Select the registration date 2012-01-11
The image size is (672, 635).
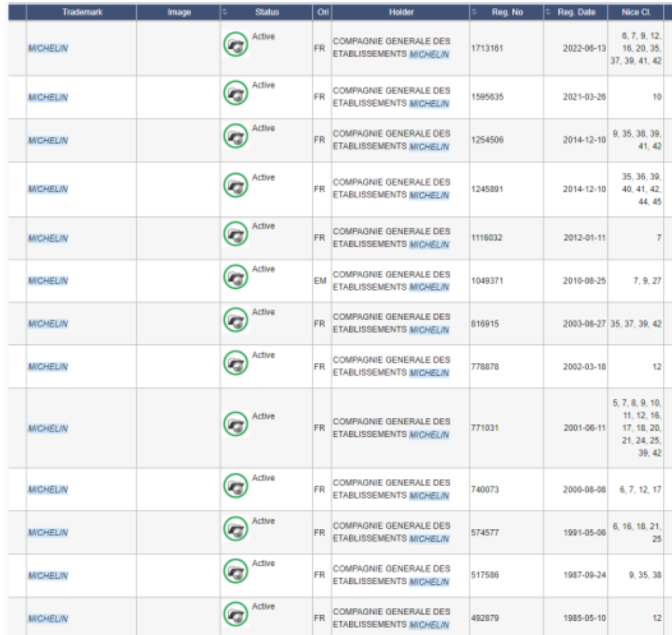(584, 238)
